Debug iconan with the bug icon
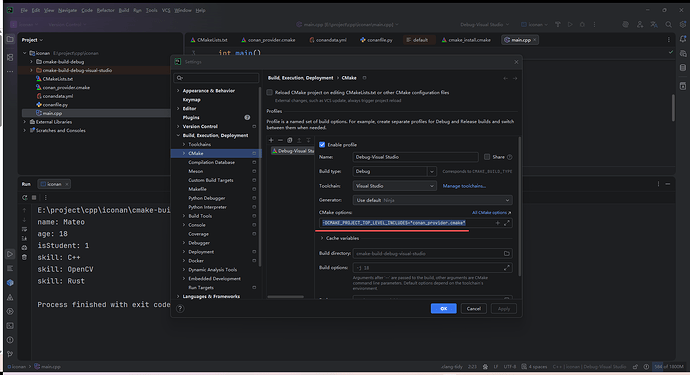The width and height of the screenshot is (690, 375). [x=582, y=25]
